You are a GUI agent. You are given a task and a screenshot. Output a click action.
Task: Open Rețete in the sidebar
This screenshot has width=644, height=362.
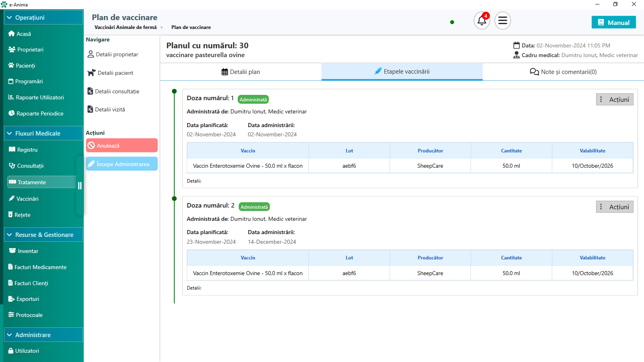pyautogui.click(x=23, y=215)
